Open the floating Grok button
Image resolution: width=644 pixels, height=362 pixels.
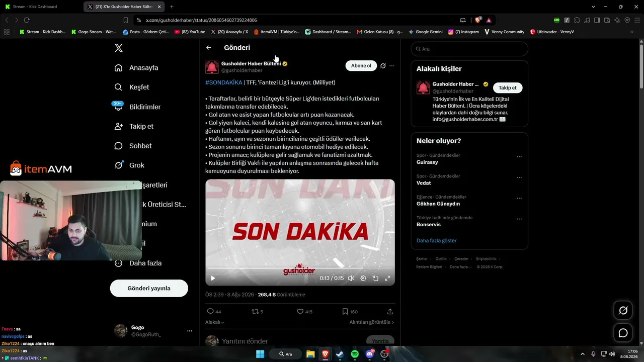(623, 311)
